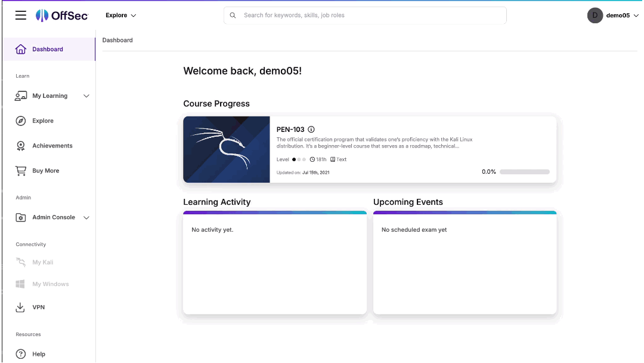The height and width of the screenshot is (363, 644).
Task: Click the PEN-103 info icon
Action: click(311, 130)
